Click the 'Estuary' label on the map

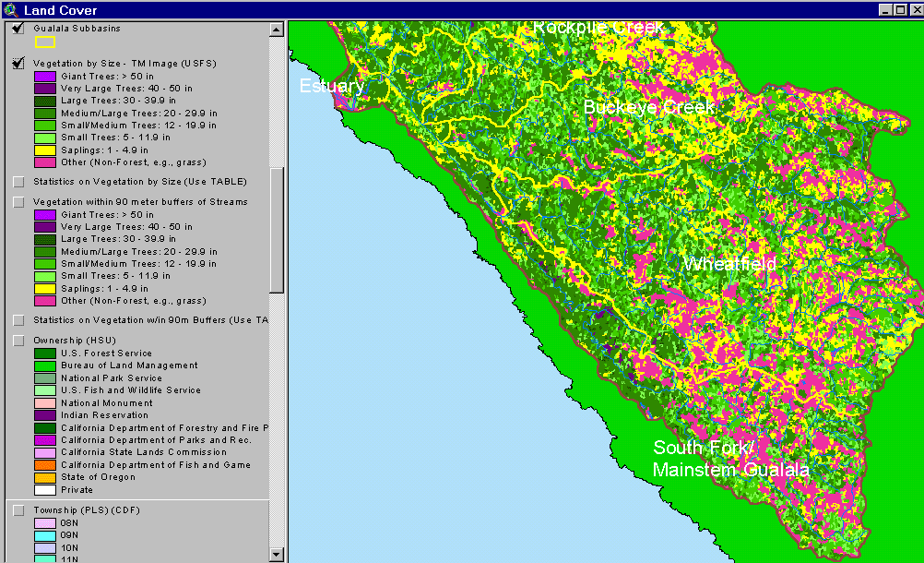(332, 86)
